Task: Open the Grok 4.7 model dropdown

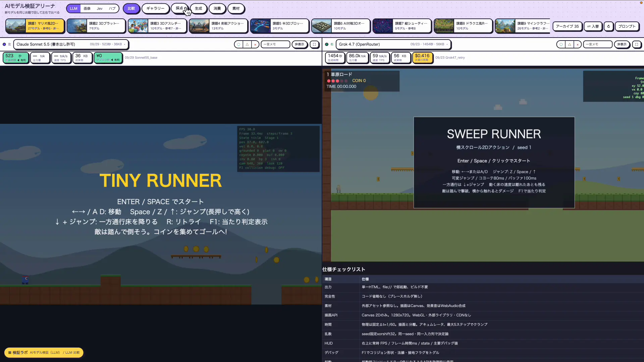Action: [393, 44]
